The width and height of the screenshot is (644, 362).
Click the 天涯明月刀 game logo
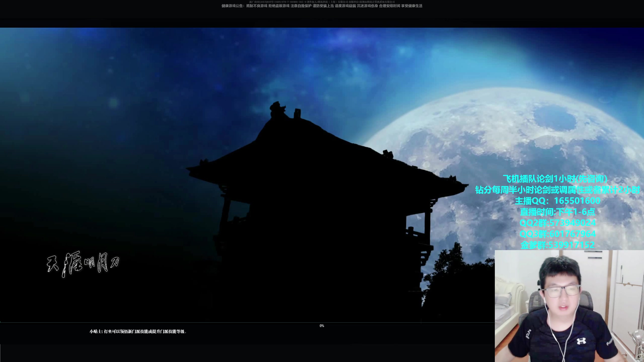click(83, 264)
